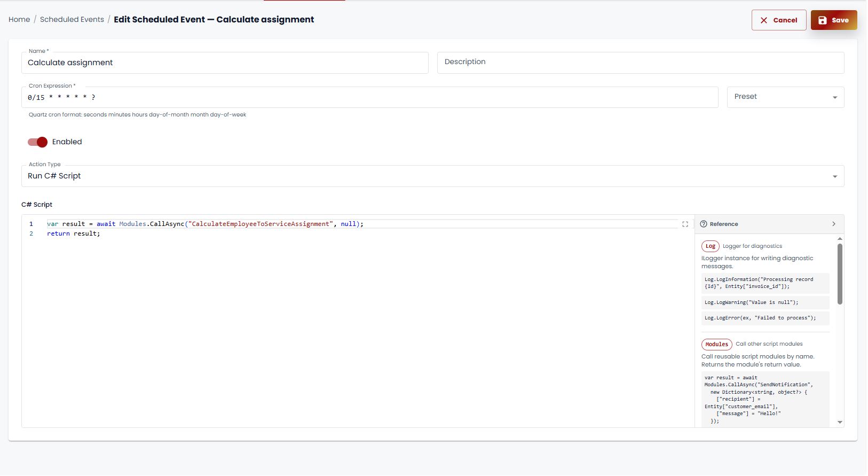Go to Home breadcrumb
Image resolution: width=868 pixels, height=476 pixels.
19,19
